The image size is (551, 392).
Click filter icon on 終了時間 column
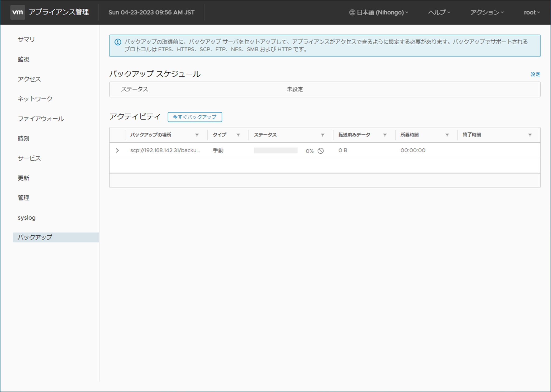click(530, 135)
